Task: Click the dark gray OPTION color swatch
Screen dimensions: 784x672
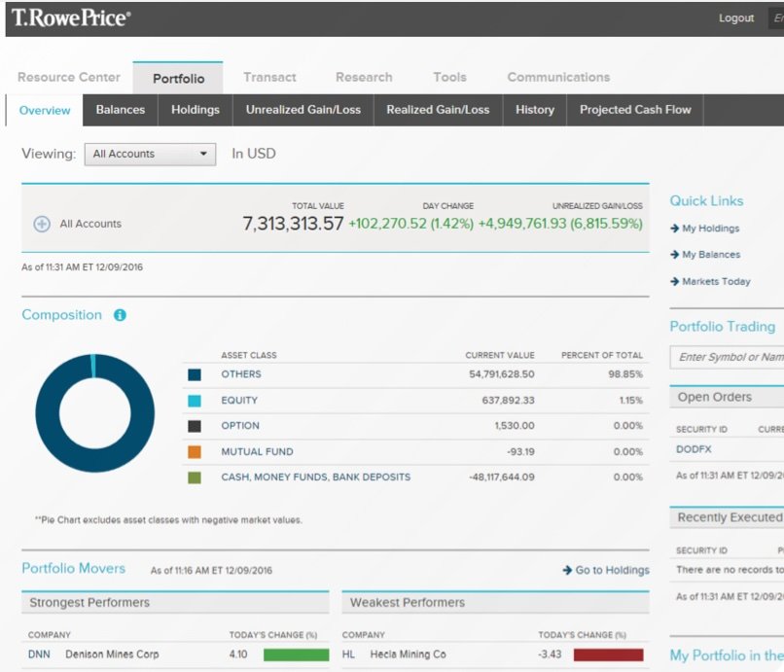Action: 195,427
